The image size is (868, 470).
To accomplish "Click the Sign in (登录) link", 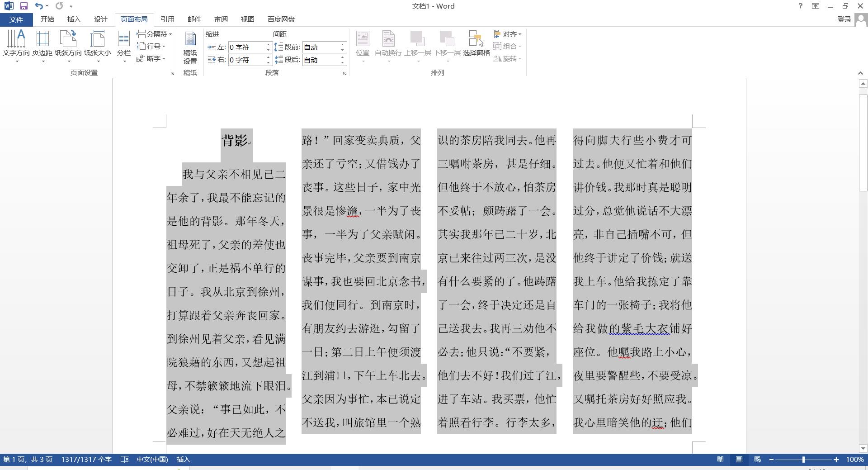I will click(x=844, y=19).
